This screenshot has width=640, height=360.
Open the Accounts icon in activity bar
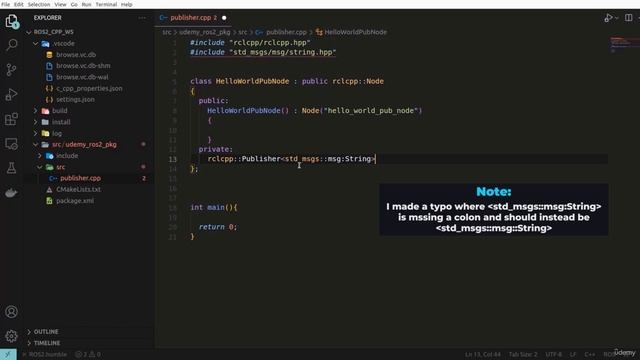click(x=11, y=311)
